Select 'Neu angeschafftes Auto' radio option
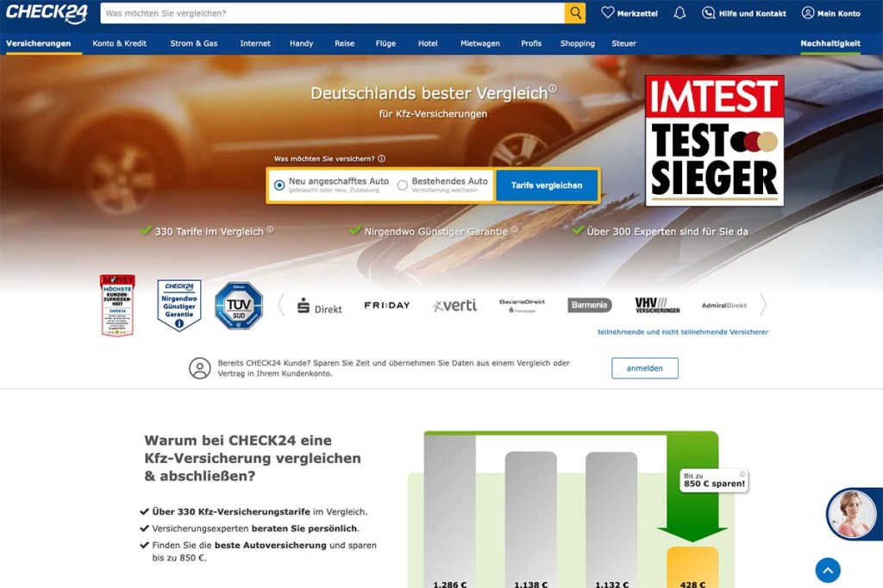Image resolution: width=883 pixels, height=588 pixels. click(x=279, y=185)
